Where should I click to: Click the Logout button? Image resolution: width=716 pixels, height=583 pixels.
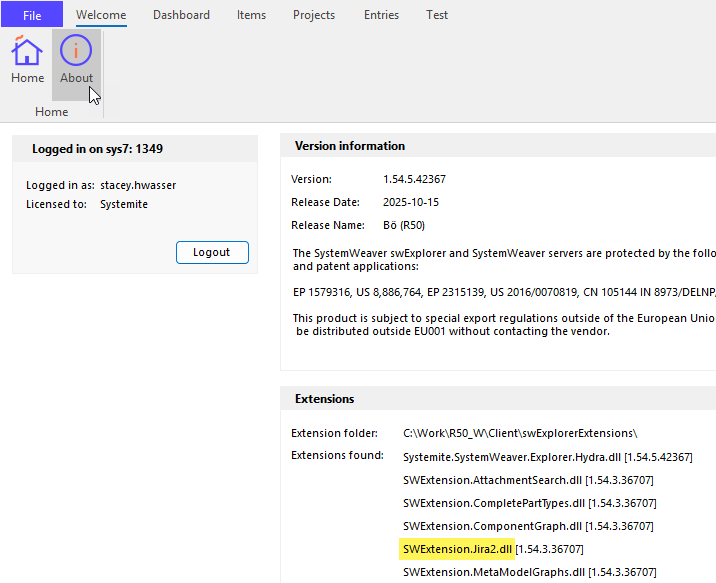click(x=212, y=252)
